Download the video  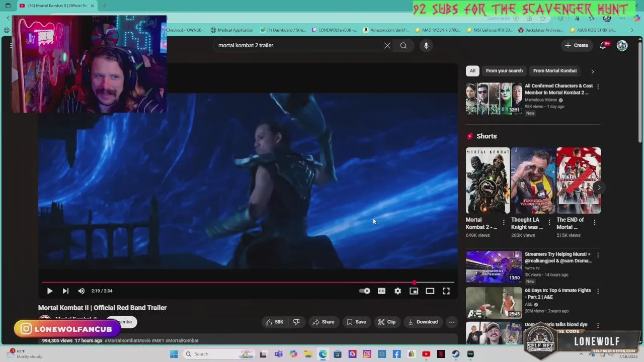423,322
